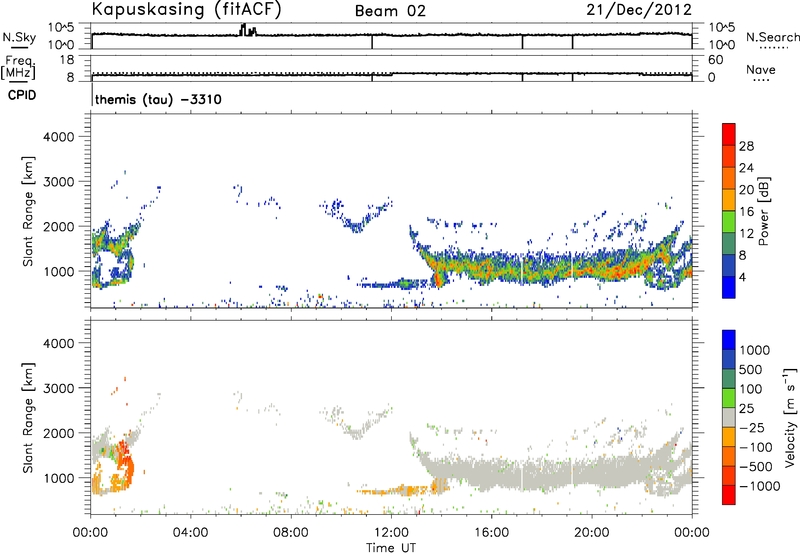Click the 'Time UT' axis label
The width and height of the screenshot is (800, 554).
point(391,548)
